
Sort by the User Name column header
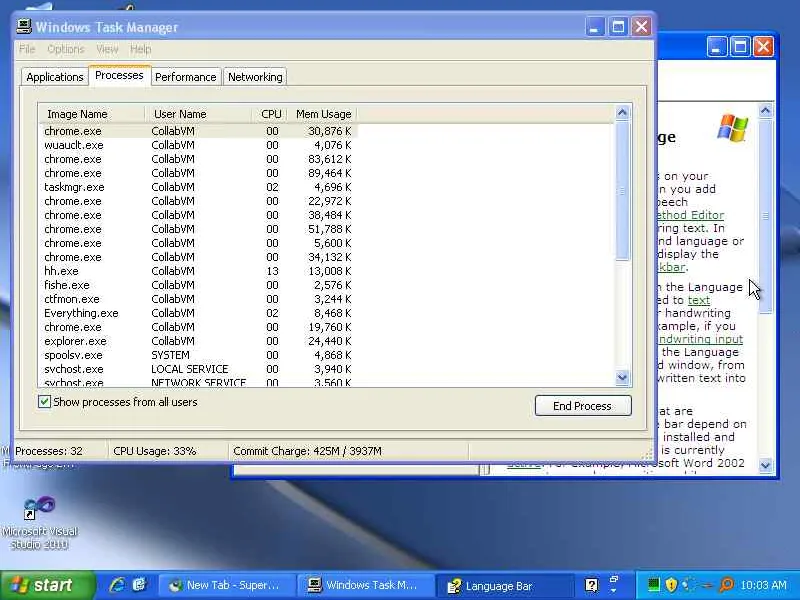pyautogui.click(x=198, y=114)
